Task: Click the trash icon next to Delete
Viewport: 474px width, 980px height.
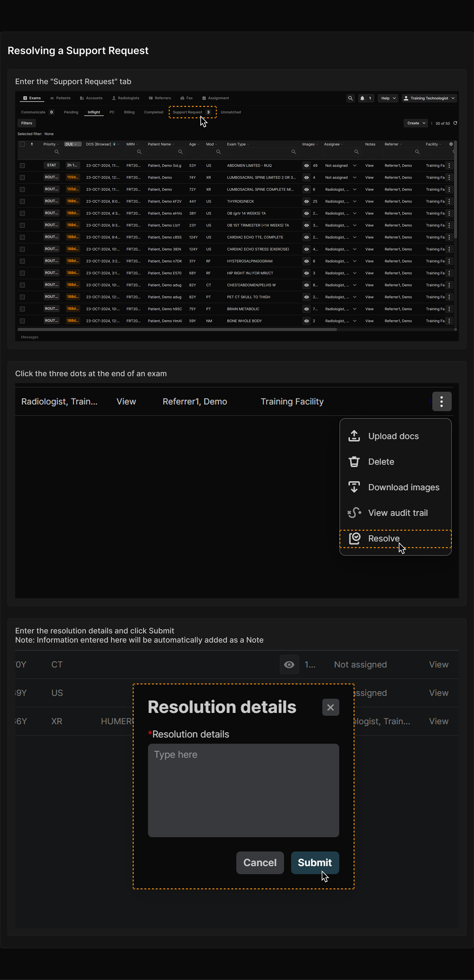Action: point(354,462)
